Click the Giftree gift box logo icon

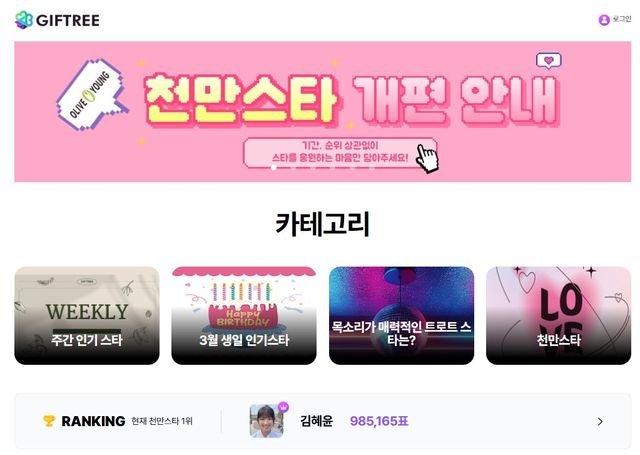coord(23,20)
